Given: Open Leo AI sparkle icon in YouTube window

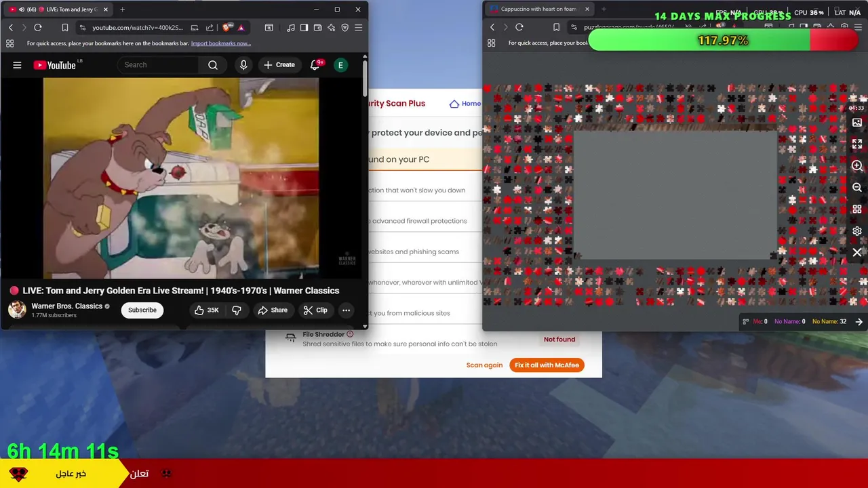Looking at the screenshot, I should 332,28.
